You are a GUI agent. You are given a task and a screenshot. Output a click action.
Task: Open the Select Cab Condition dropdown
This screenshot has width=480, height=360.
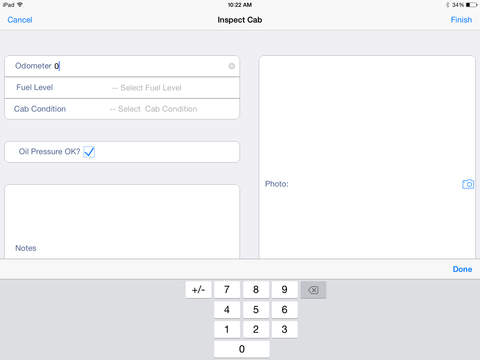pos(153,109)
